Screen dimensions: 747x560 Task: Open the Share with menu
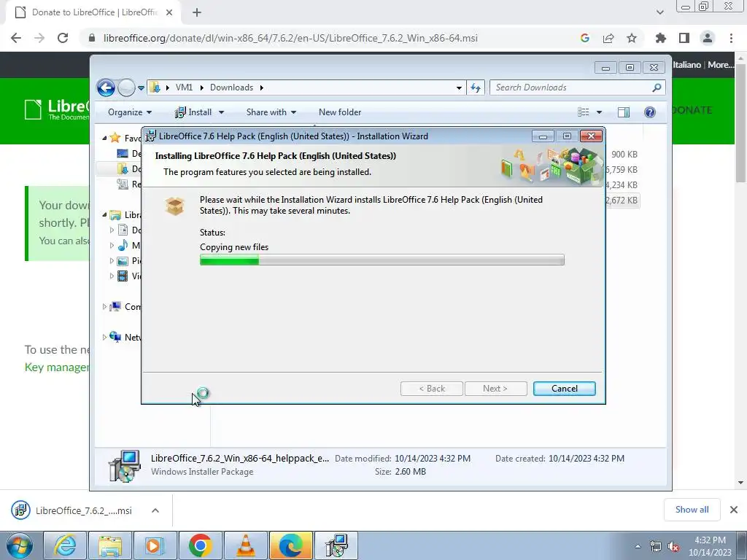tap(271, 112)
